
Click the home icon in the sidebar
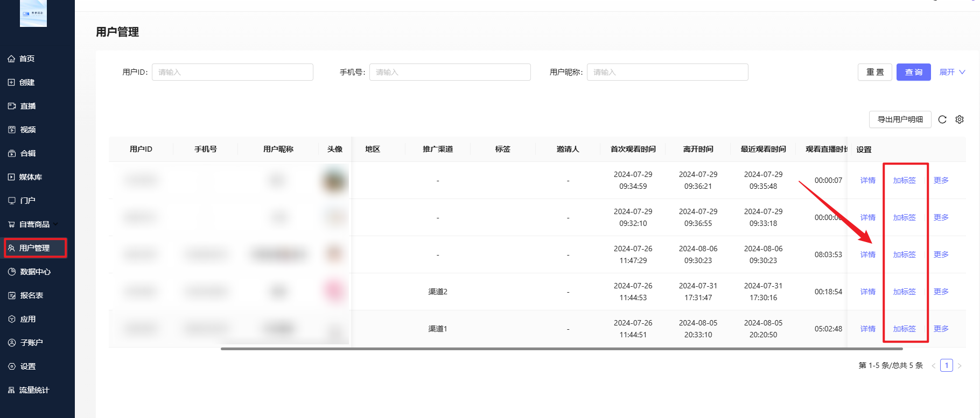pyautogui.click(x=11, y=59)
